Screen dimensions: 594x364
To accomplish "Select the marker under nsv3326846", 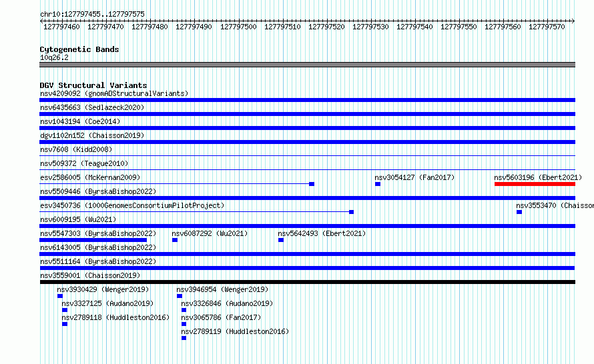I will pyautogui.click(x=184, y=310).
